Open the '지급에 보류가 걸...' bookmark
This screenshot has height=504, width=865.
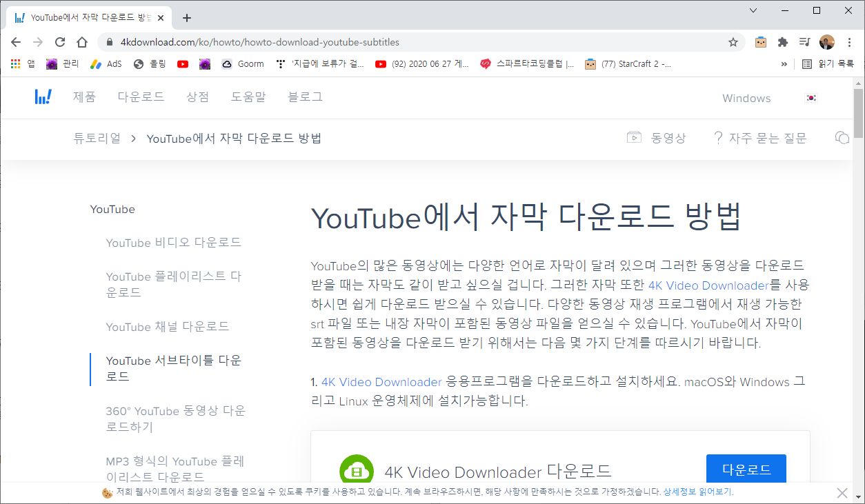[x=320, y=63]
